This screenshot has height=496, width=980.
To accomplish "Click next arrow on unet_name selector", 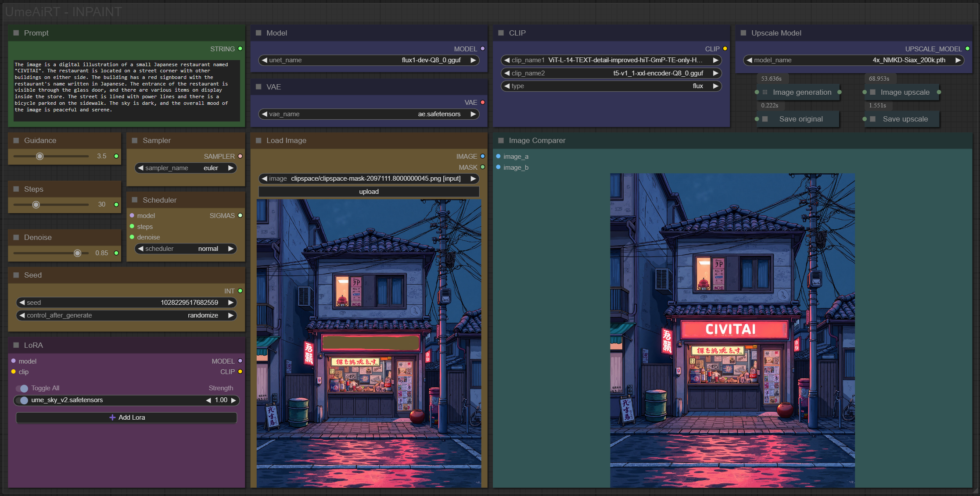I will click(x=473, y=60).
